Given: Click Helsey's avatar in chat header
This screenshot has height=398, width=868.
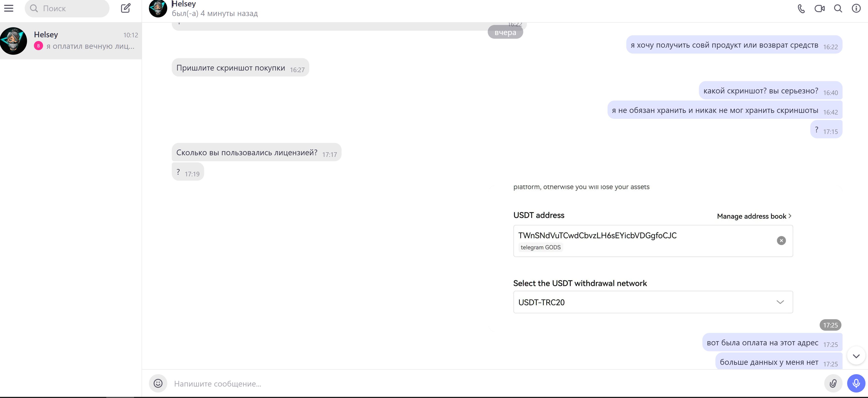Looking at the screenshot, I should tap(158, 8).
